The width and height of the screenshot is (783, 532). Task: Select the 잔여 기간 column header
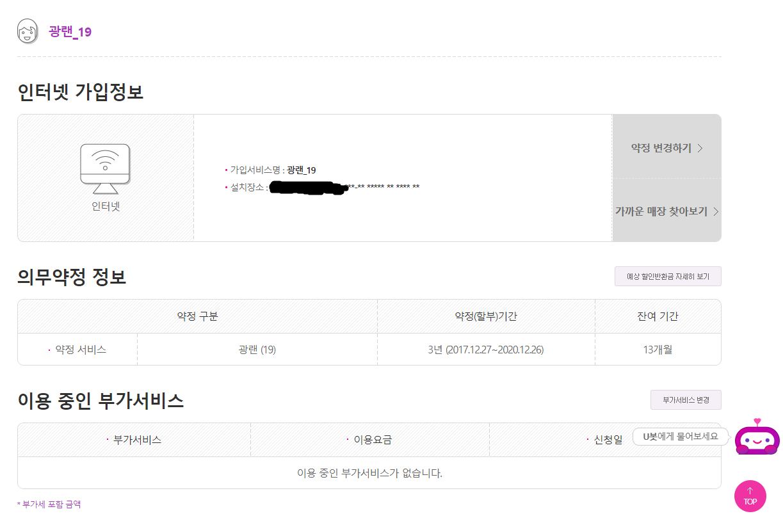tap(658, 316)
